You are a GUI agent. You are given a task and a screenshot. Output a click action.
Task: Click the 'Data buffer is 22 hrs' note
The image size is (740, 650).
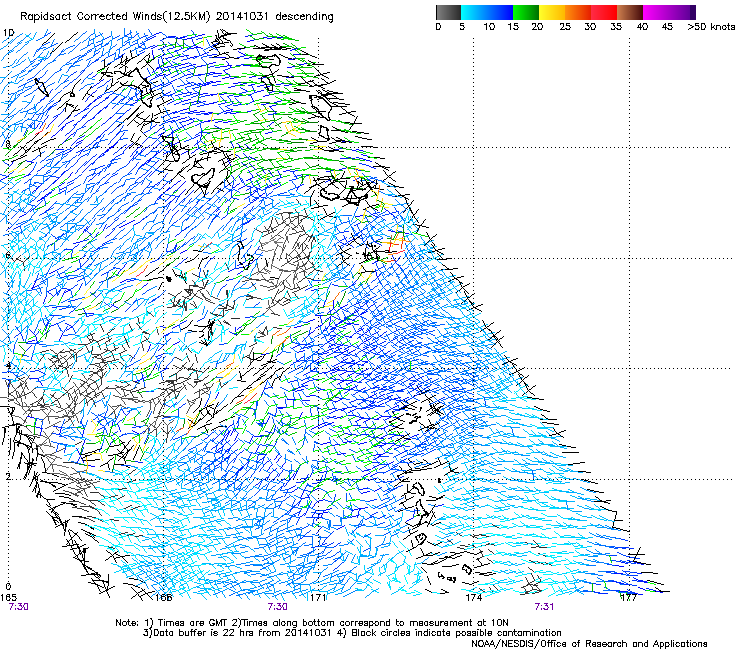[x=199, y=633]
